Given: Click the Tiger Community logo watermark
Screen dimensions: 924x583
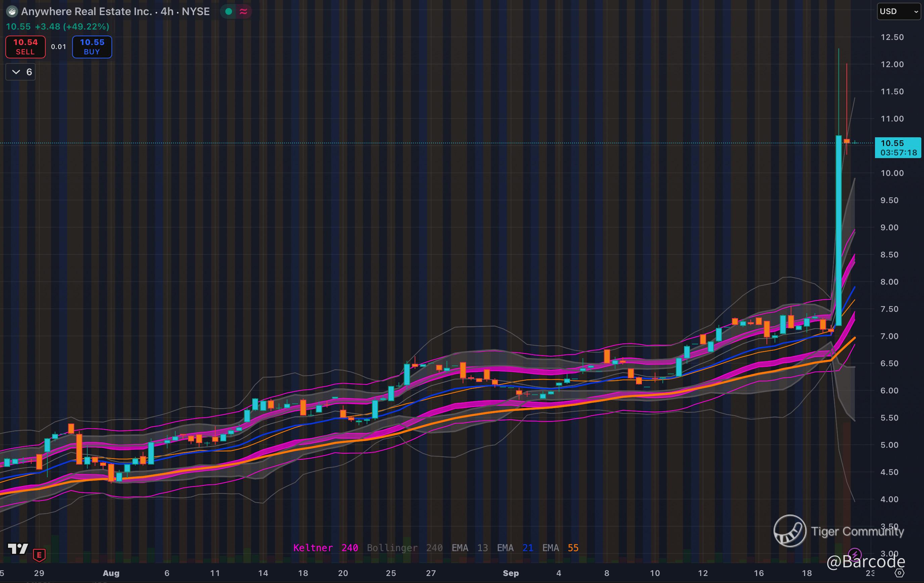Looking at the screenshot, I should [790, 531].
